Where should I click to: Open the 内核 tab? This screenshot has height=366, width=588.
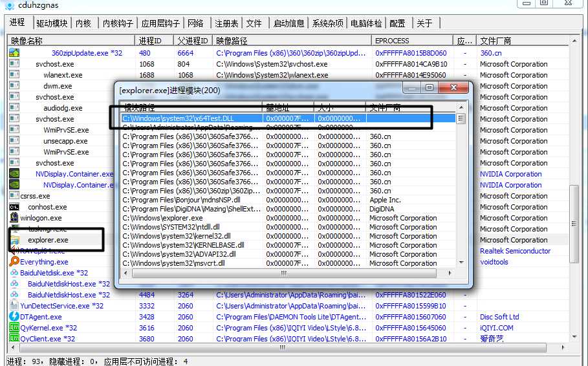[x=83, y=23]
